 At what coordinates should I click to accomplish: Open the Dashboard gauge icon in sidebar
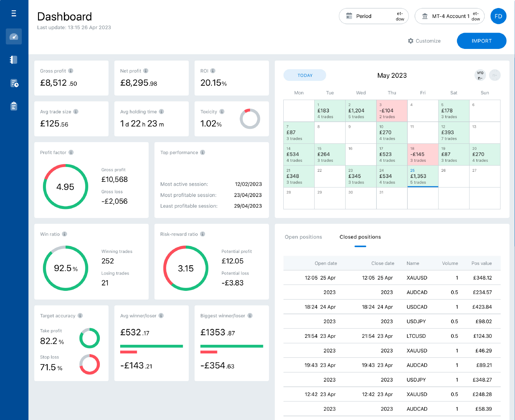[14, 36]
